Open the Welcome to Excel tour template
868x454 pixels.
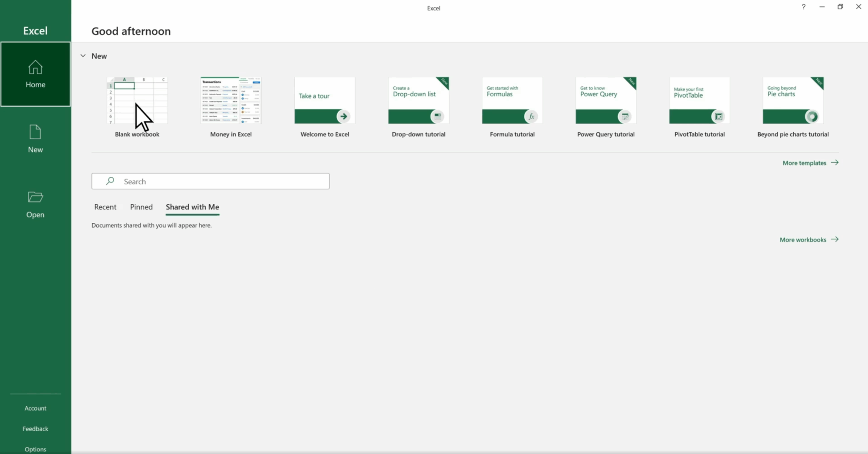[x=325, y=108]
